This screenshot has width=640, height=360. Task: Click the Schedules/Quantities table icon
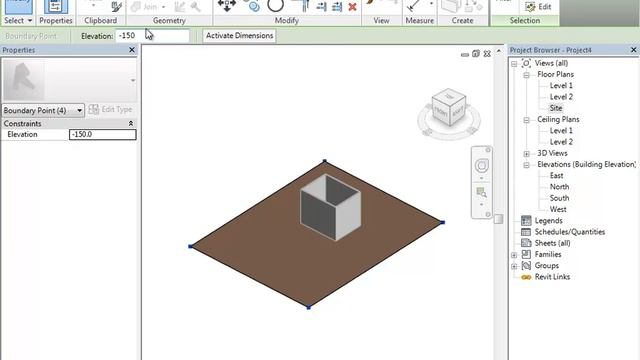point(526,232)
